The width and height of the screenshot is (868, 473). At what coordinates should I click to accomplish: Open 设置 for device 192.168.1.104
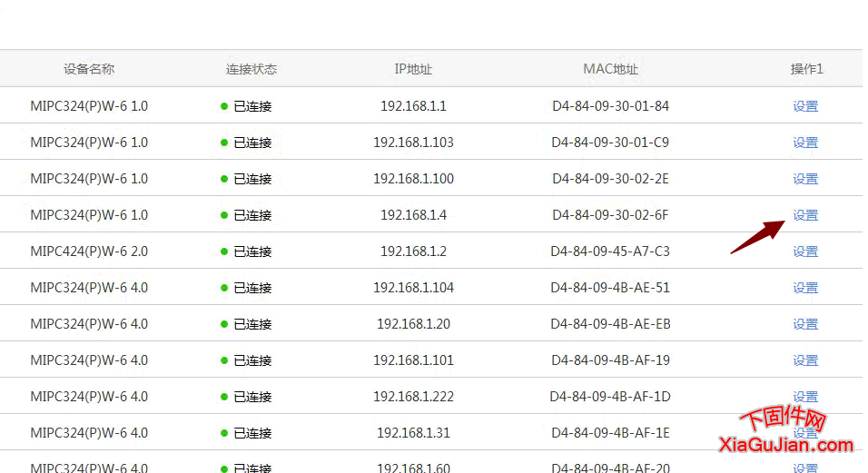coord(804,288)
